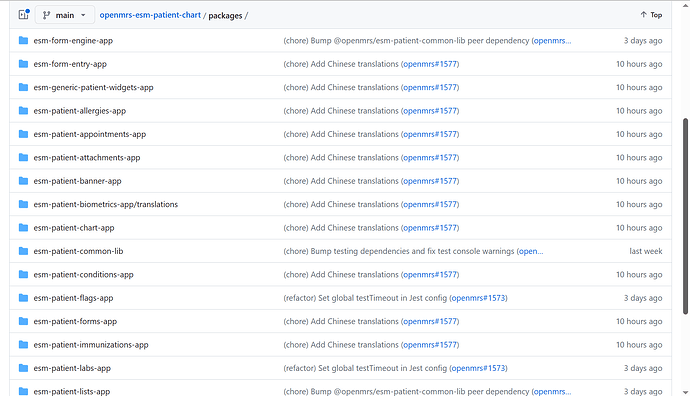
Task: Open the esm-patient-lists-app folder
Action: [72, 391]
